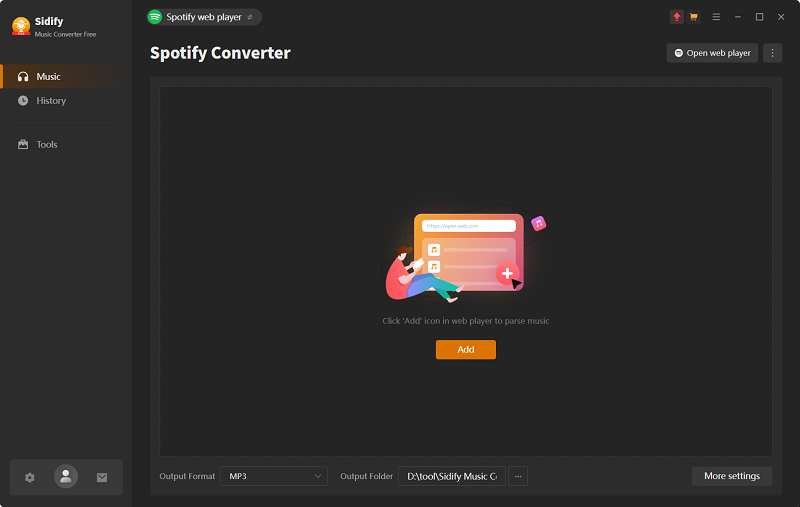The image size is (800, 507).
Task: Click the Output Folder path field
Action: click(x=452, y=476)
